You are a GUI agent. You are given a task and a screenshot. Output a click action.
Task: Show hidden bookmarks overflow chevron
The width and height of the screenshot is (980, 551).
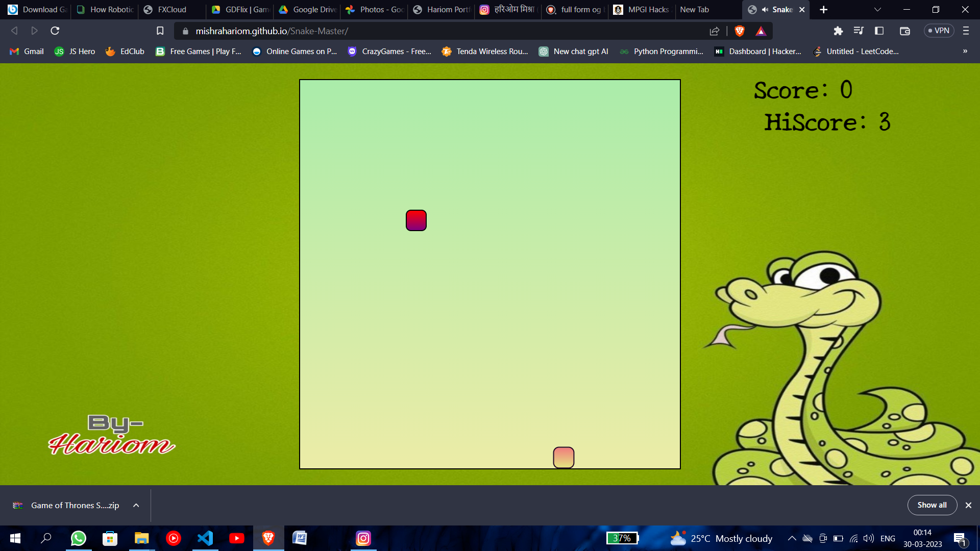(965, 52)
